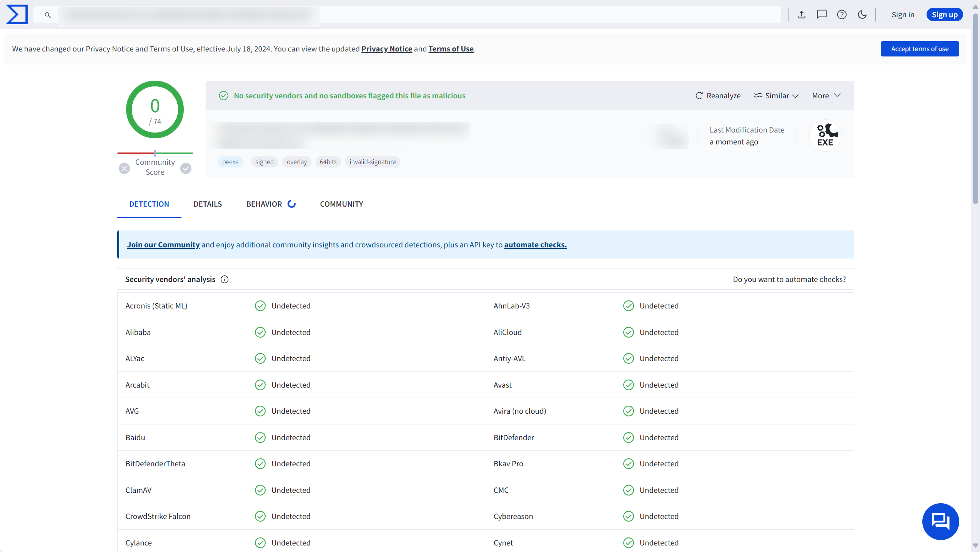
Task: Click the Arcabit undetected check icon
Action: (260, 385)
